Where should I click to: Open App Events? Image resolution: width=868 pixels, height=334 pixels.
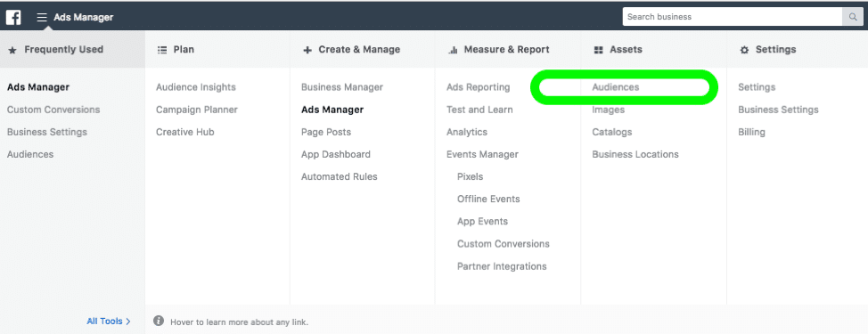tap(483, 221)
